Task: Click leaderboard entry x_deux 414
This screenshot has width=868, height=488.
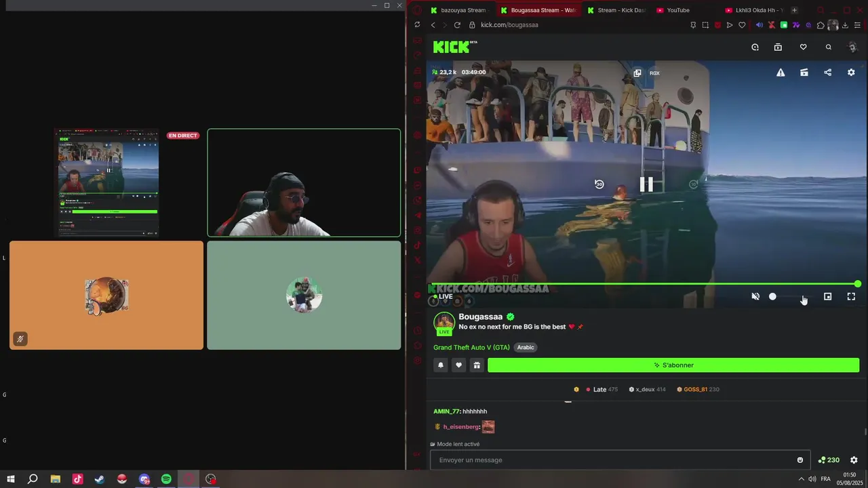Action: coord(647,390)
